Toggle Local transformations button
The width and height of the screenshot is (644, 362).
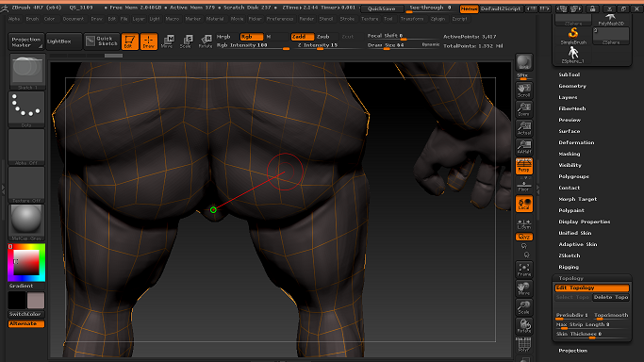click(524, 204)
